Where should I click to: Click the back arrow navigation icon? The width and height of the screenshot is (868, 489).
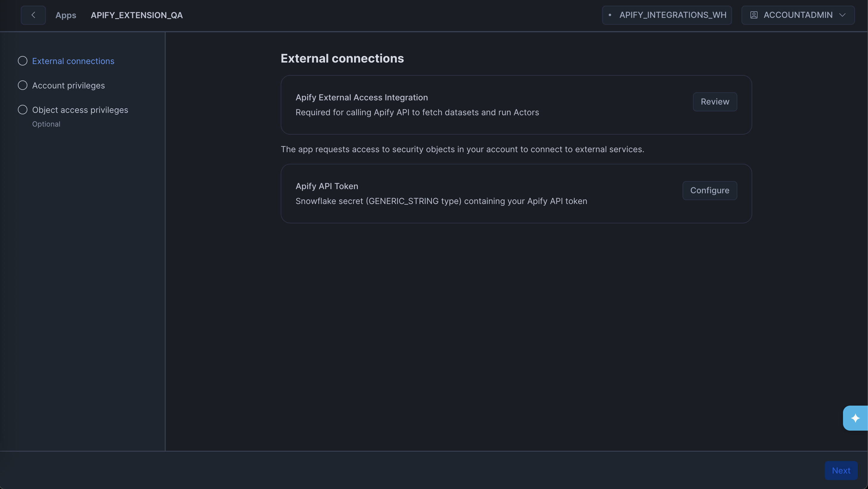33,15
